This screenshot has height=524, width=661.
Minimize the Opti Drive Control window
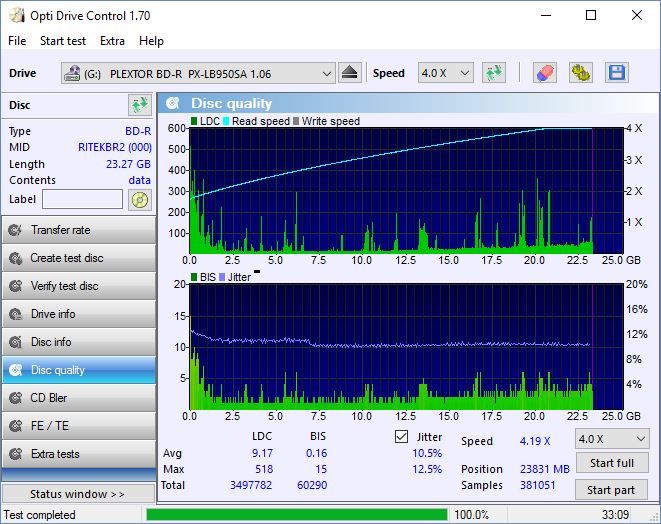(x=546, y=16)
